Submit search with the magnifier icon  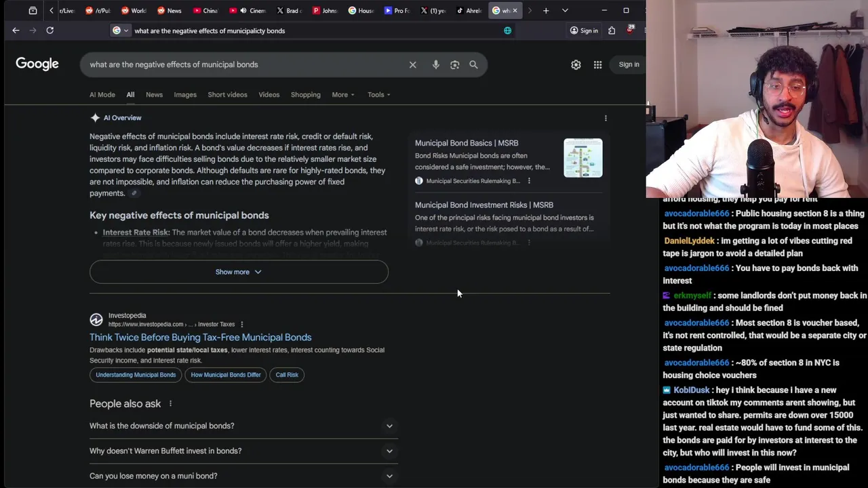point(473,64)
